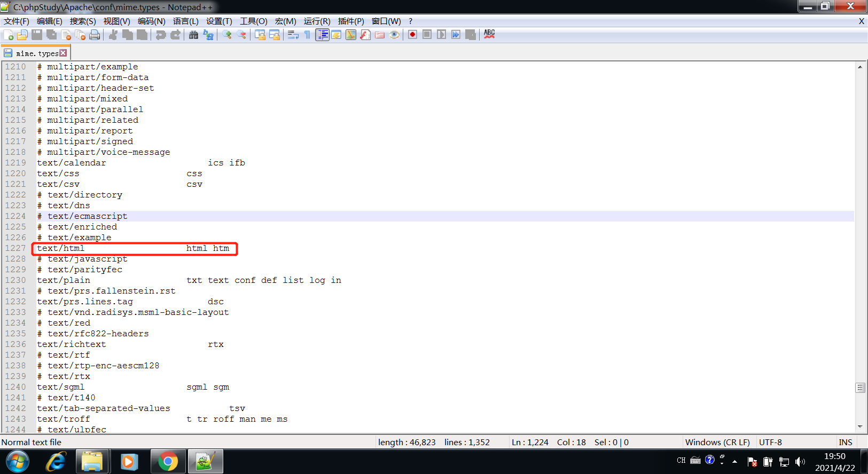The height and width of the screenshot is (474, 868).
Task: Click the vertical scrollbar up arrow
Action: pos(860,67)
